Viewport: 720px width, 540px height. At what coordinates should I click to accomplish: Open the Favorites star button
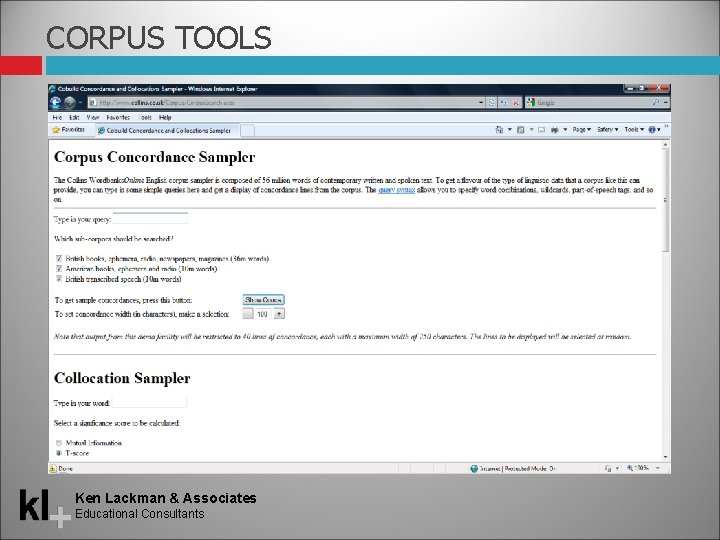pos(68,130)
